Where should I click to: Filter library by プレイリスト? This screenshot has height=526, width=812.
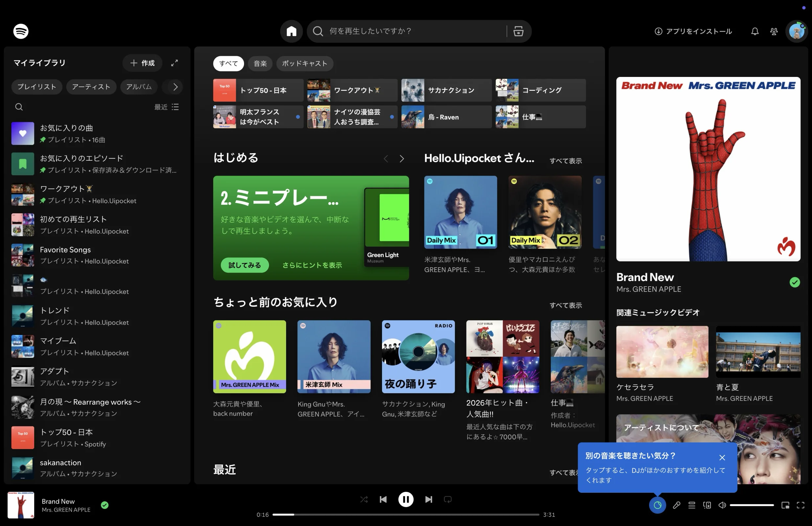[37, 87]
